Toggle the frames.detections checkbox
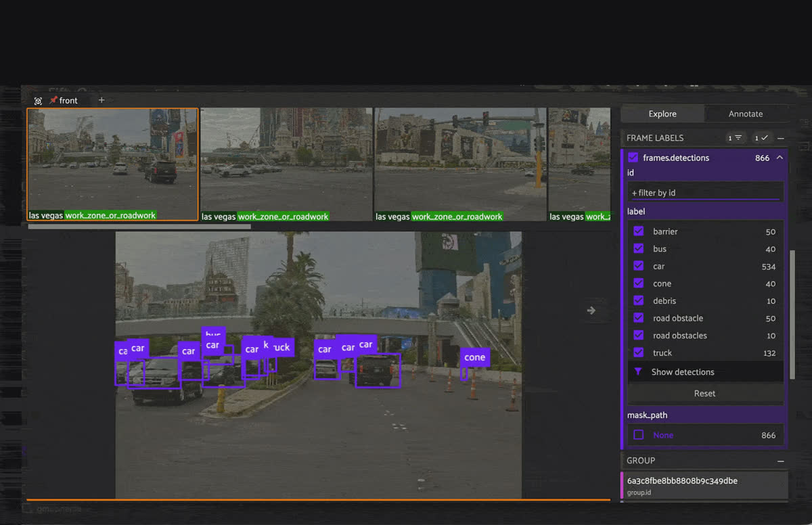Screen dimensions: 812x525 pyautogui.click(x=633, y=158)
